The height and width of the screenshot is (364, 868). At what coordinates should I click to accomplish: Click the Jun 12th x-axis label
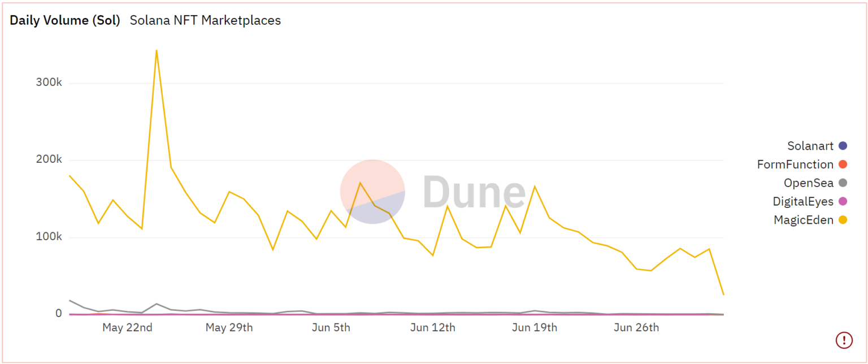coord(433,327)
